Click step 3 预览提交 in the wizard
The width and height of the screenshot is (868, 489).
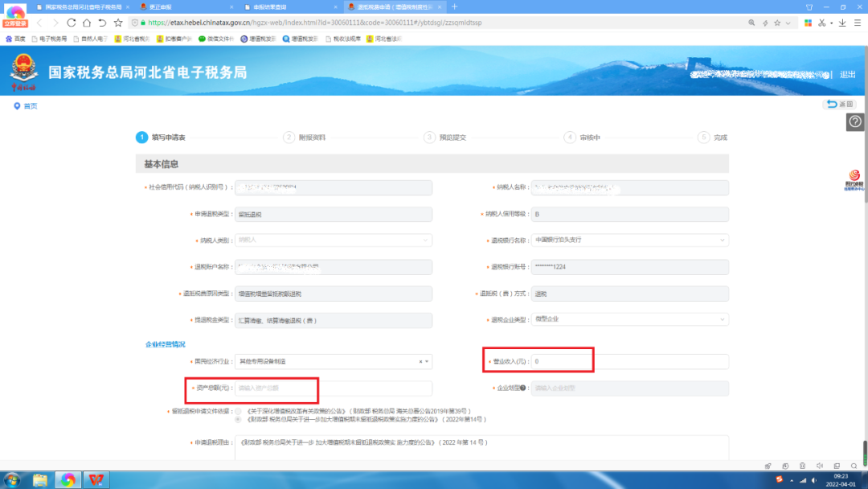pos(445,138)
